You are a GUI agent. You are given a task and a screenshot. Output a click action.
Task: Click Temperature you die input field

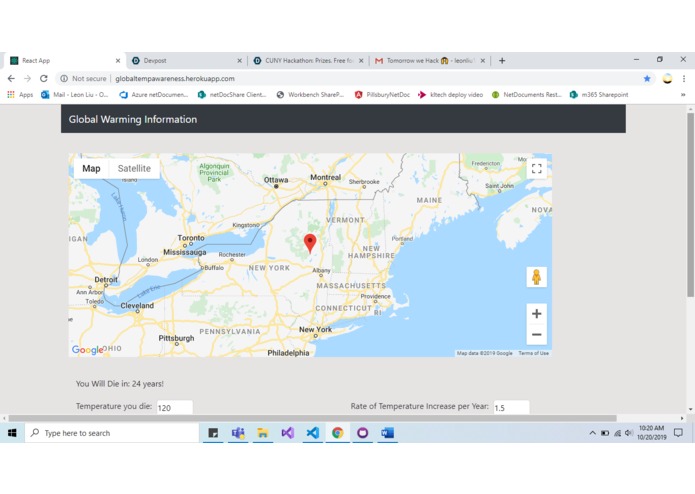pos(175,407)
